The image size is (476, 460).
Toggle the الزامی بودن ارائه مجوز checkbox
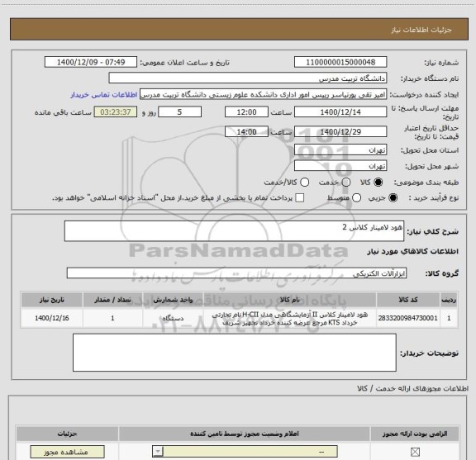pos(415,452)
